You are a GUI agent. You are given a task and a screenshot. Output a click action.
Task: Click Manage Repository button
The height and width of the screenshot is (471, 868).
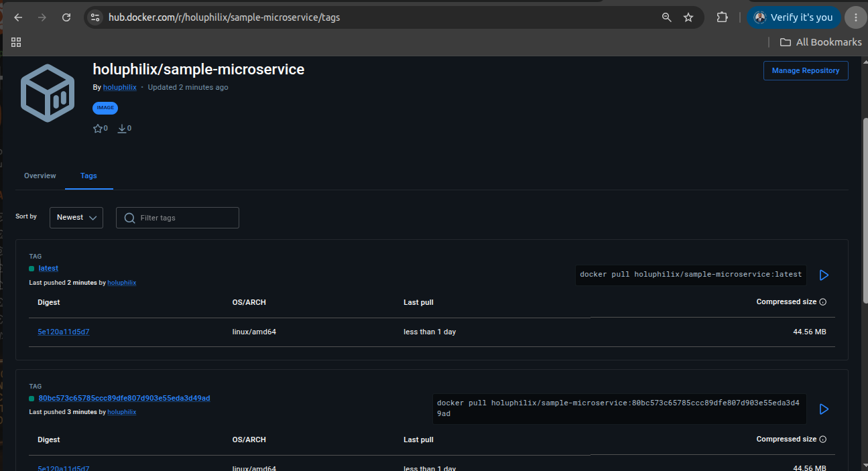(x=806, y=70)
